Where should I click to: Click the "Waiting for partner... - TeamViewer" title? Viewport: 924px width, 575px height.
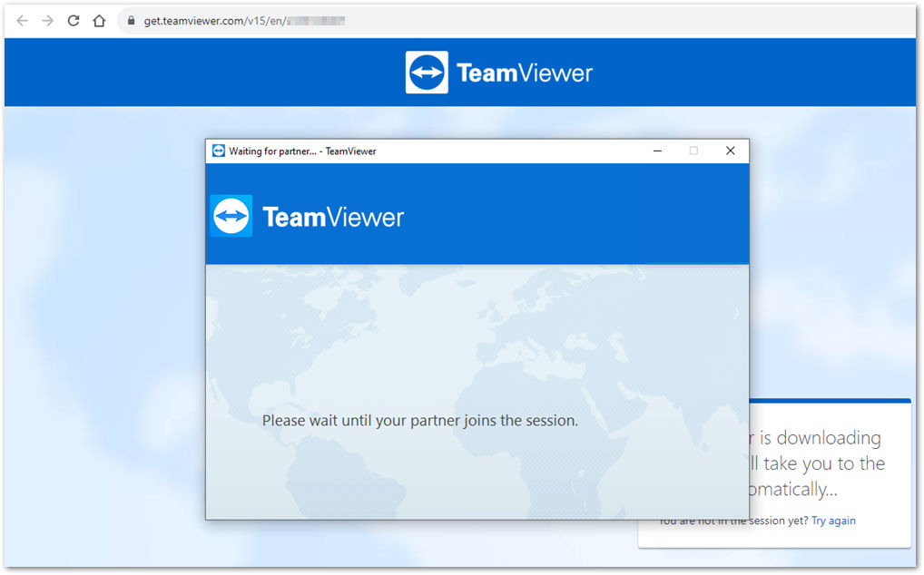(x=302, y=151)
